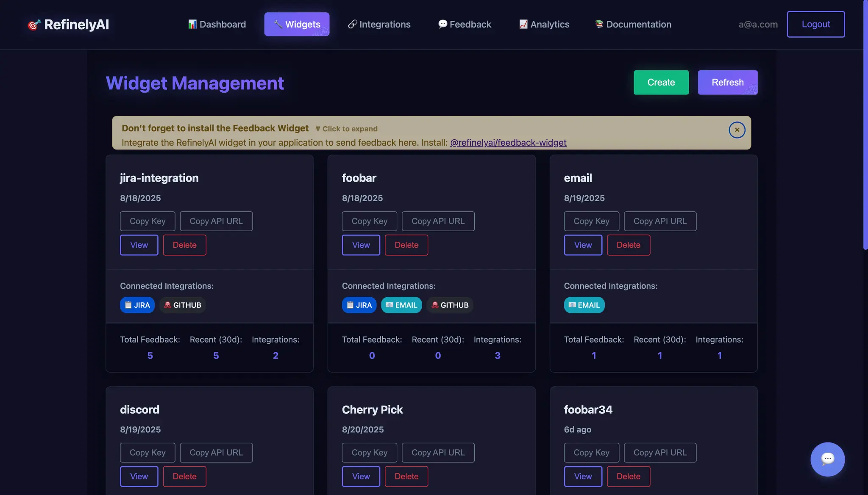Screen dimensions: 868x495
Task: Delete the Cherry Pick widget
Action: click(x=406, y=476)
